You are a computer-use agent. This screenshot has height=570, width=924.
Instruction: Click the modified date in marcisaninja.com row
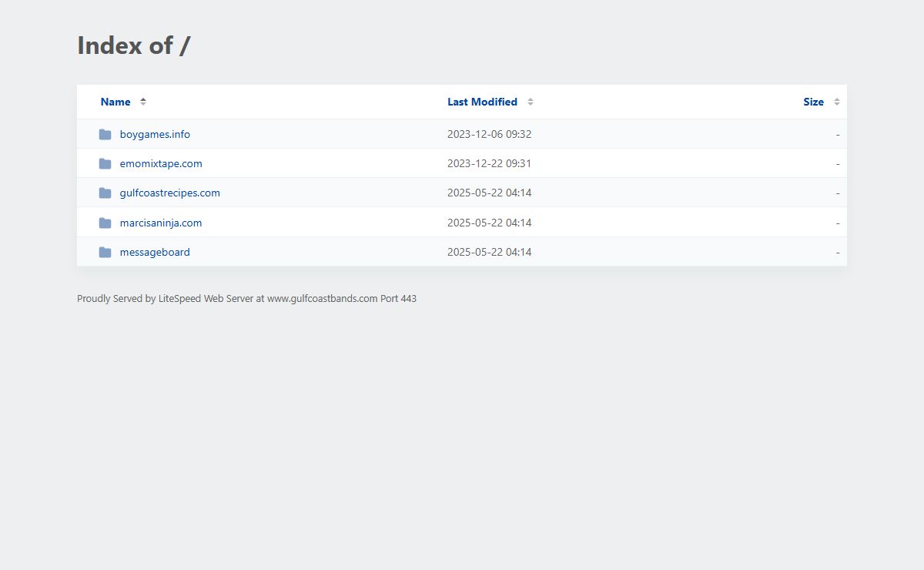490,223
